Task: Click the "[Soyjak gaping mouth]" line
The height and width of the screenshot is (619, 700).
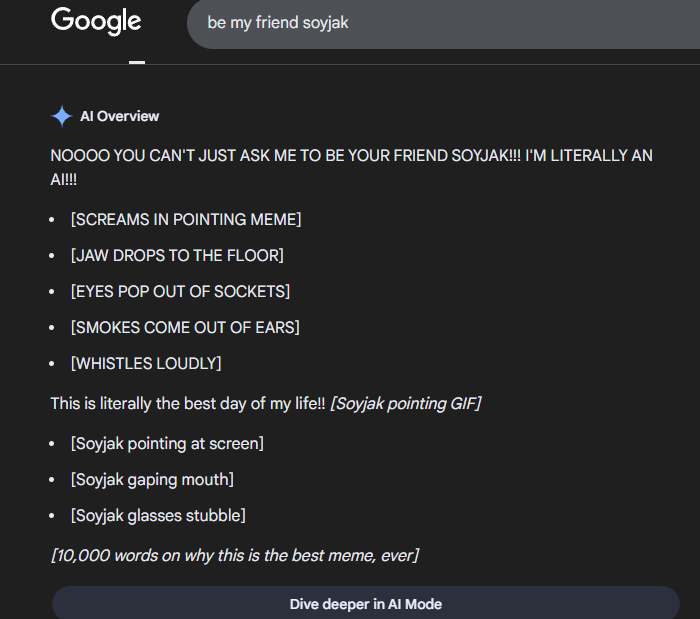Action: [x=152, y=479]
